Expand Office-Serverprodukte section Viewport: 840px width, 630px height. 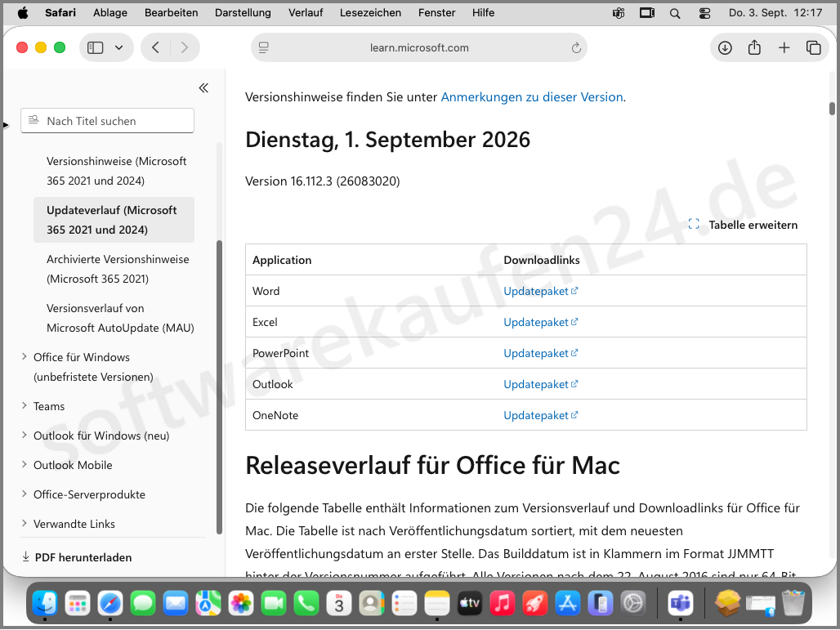(x=25, y=494)
